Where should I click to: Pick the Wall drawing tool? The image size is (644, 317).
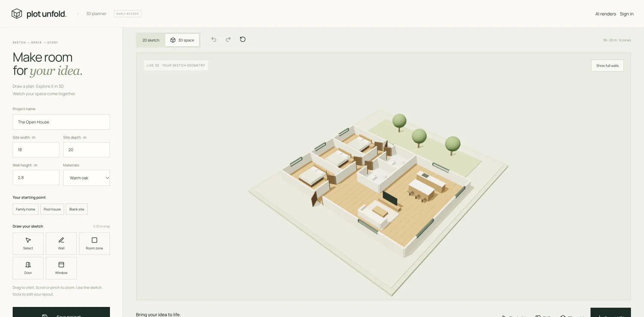click(x=61, y=244)
